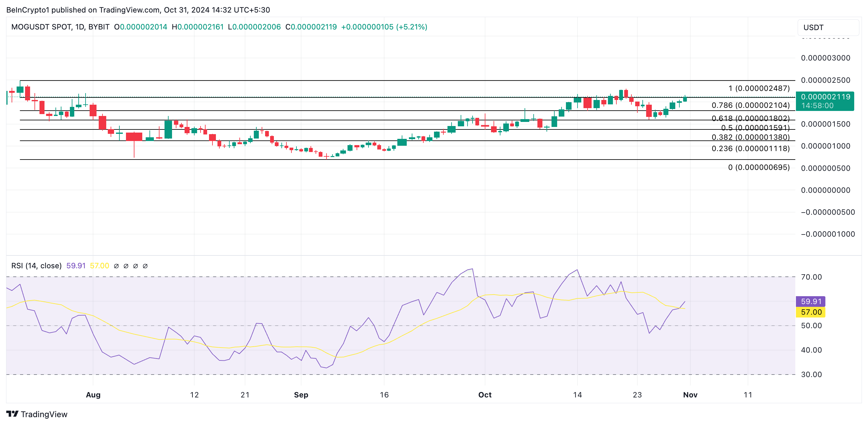868x425 pixels.
Task: Click the first ∅ symbol in RSI legend
Action: tap(116, 266)
